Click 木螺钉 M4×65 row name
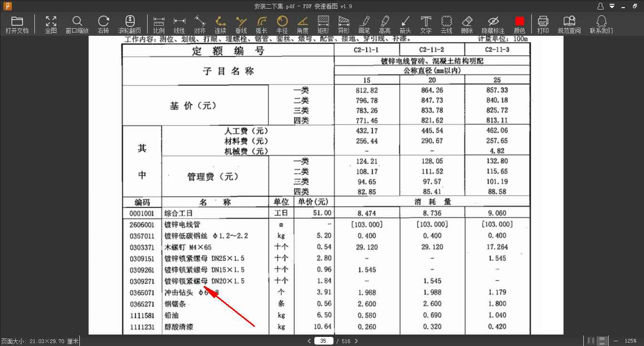Image resolution: width=644 pixels, height=346 pixels. coord(188,247)
